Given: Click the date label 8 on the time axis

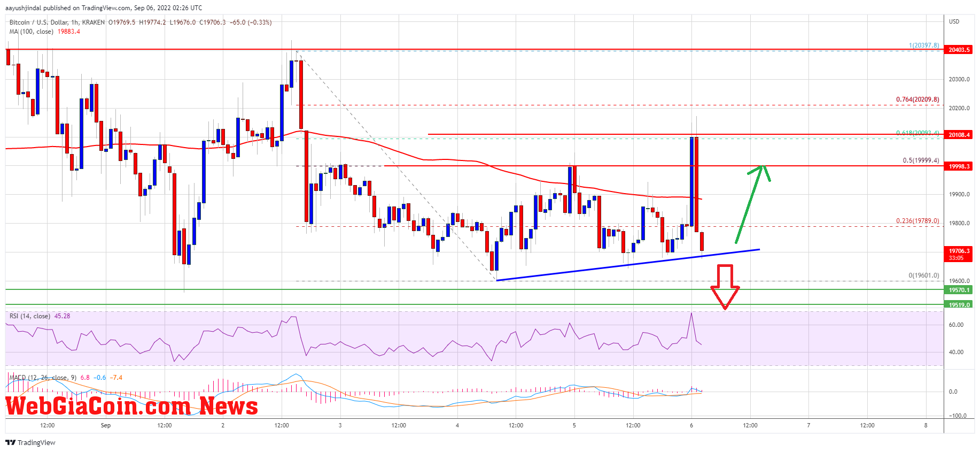Looking at the screenshot, I should pos(926,425).
